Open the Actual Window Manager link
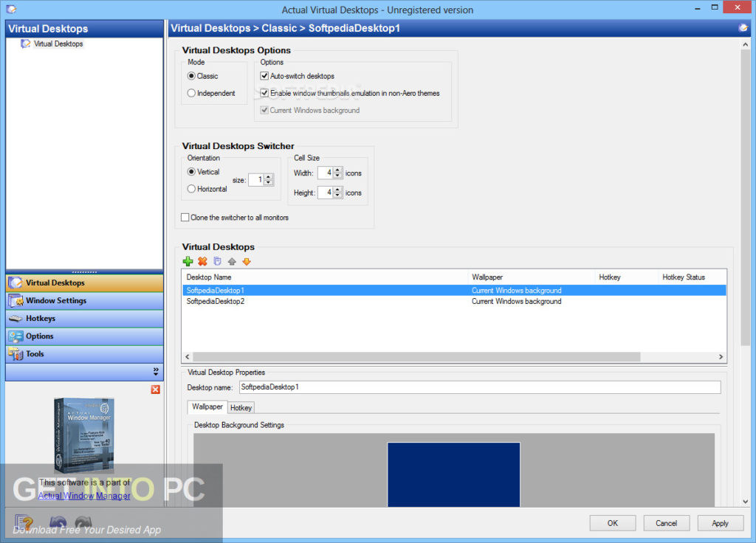This screenshot has height=543, width=756. (x=84, y=496)
